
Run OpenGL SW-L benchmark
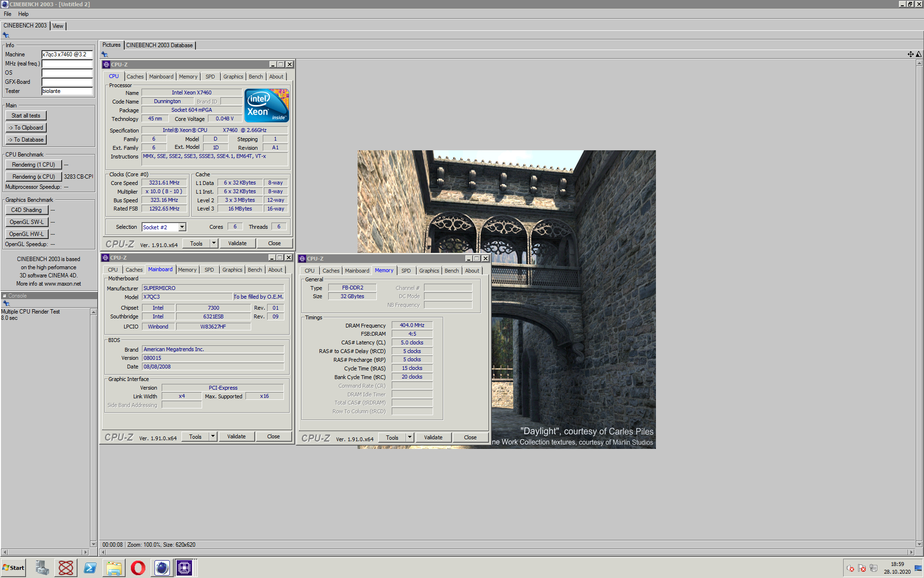click(26, 222)
